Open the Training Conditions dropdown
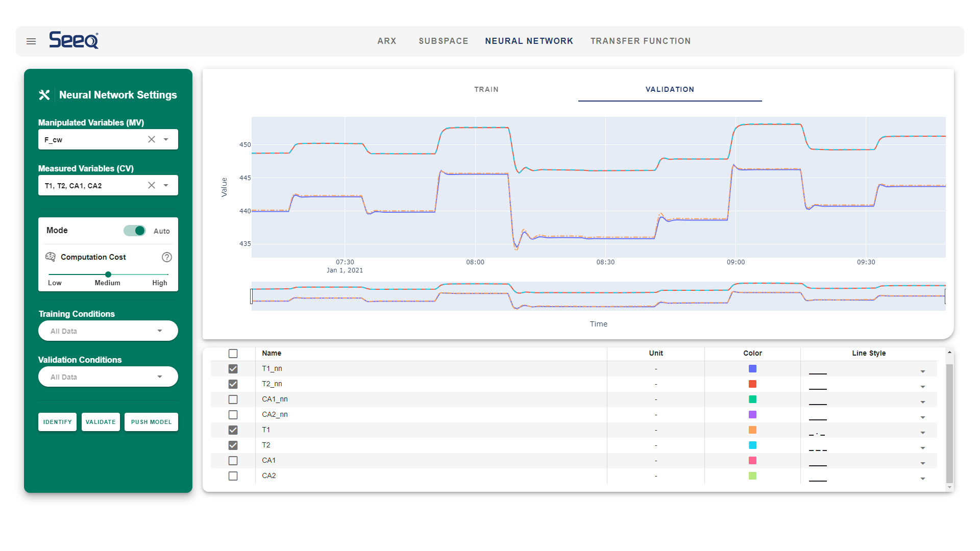This screenshot has height=551, width=980. point(108,331)
